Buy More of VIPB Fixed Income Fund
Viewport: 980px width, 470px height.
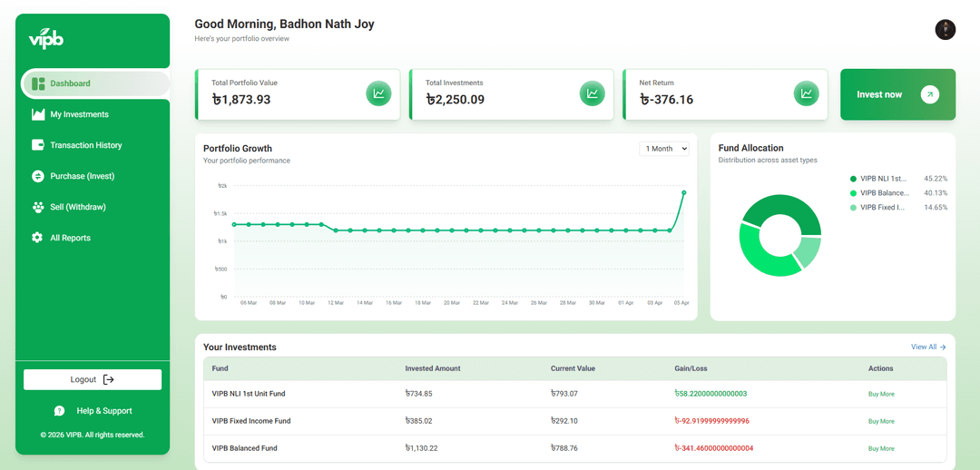(881, 421)
